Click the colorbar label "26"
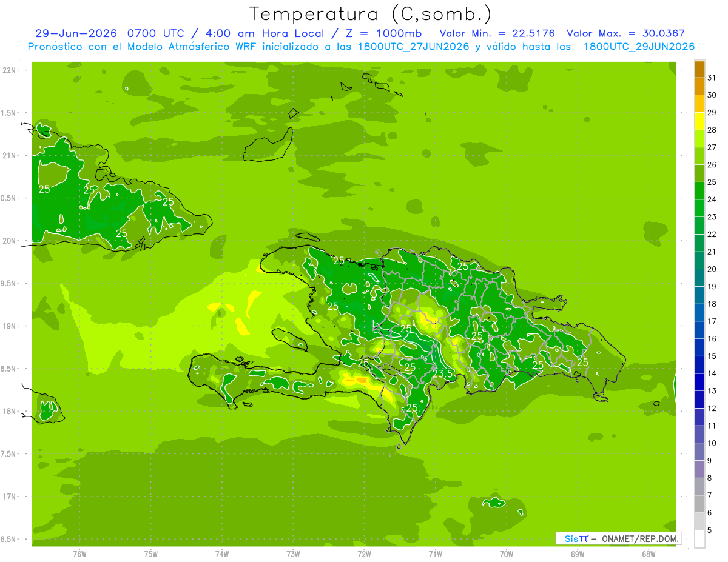 click(712, 165)
